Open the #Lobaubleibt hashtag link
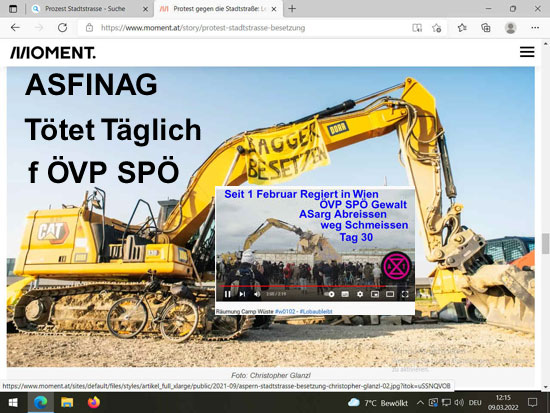550x413 pixels. coord(316,311)
